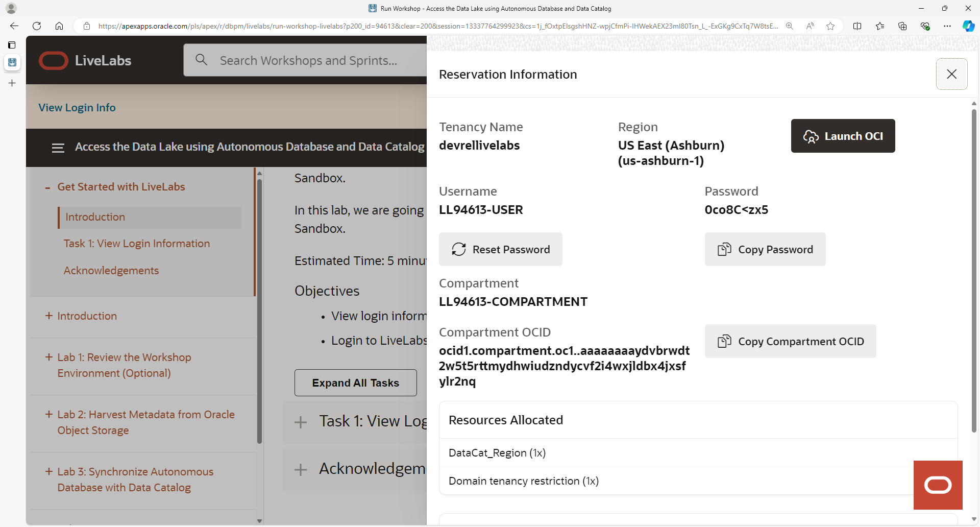The width and height of the screenshot is (980, 527).
Task: Open the browser profile avatar
Action: (11, 8)
